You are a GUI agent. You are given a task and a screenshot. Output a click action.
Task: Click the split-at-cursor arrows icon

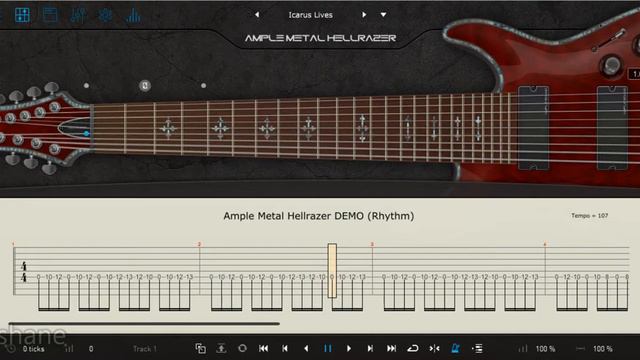[x=434, y=349]
